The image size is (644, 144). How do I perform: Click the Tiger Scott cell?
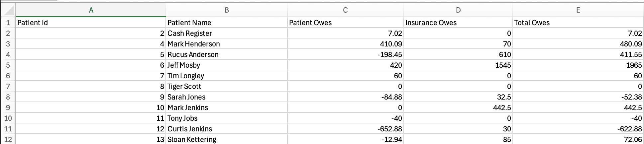[227, 86]
